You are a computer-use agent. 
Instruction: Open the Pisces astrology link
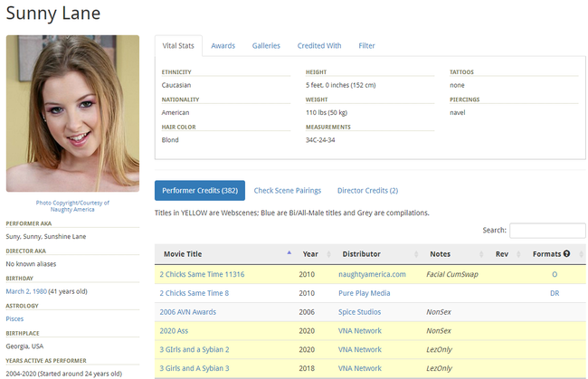(14, 318)
